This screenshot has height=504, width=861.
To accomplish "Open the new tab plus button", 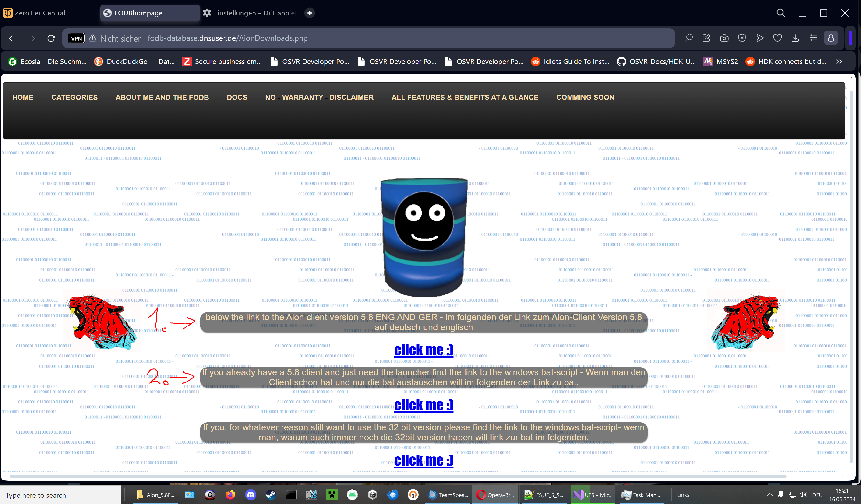I will coord(310,13).
